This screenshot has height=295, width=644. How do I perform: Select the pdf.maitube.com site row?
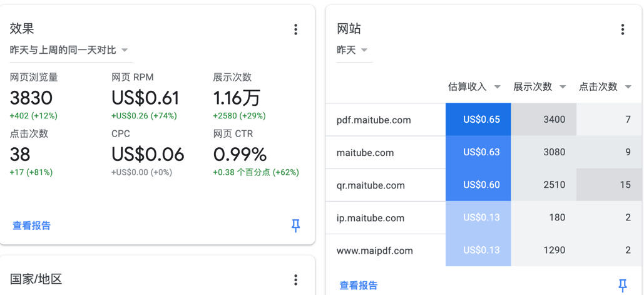tap(484, 120)
